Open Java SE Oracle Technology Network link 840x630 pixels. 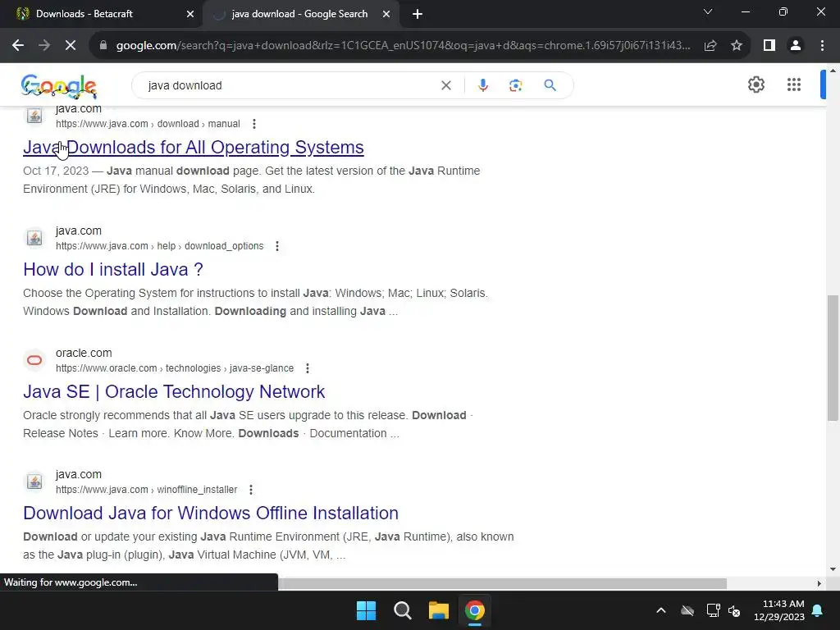(x=174, y=391)
